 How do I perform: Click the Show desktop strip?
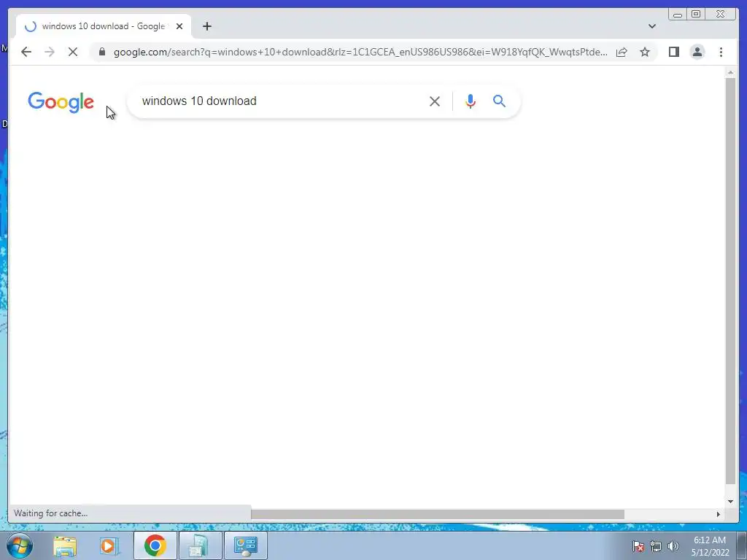click(742, 545)
